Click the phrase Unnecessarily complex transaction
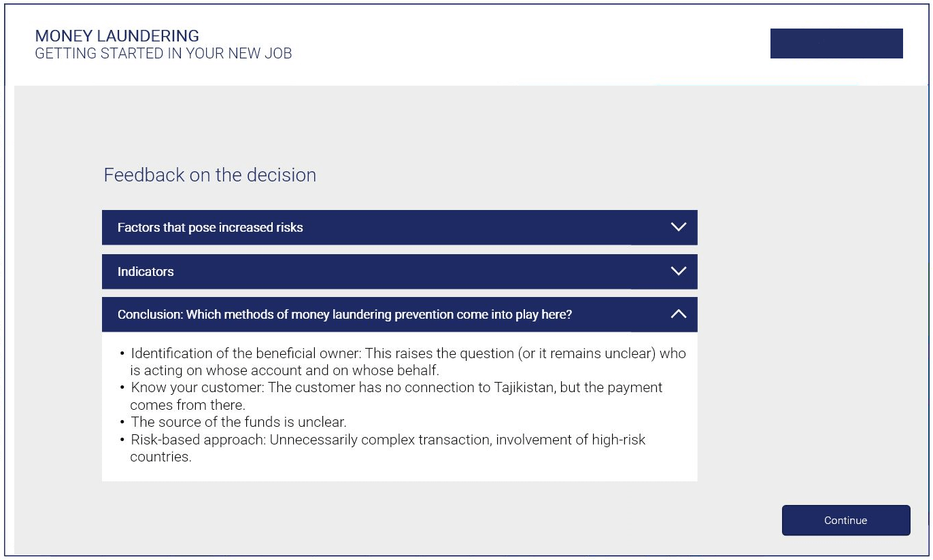Image resolution: width=933 pixels, height=560 pixels. [381, 440]
